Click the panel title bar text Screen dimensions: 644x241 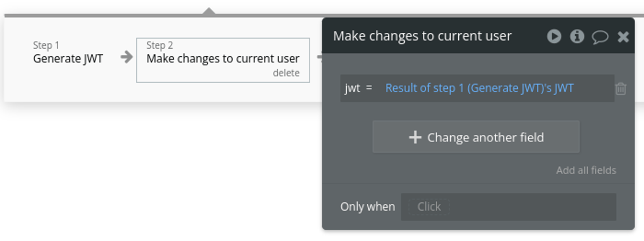point(422,36)
